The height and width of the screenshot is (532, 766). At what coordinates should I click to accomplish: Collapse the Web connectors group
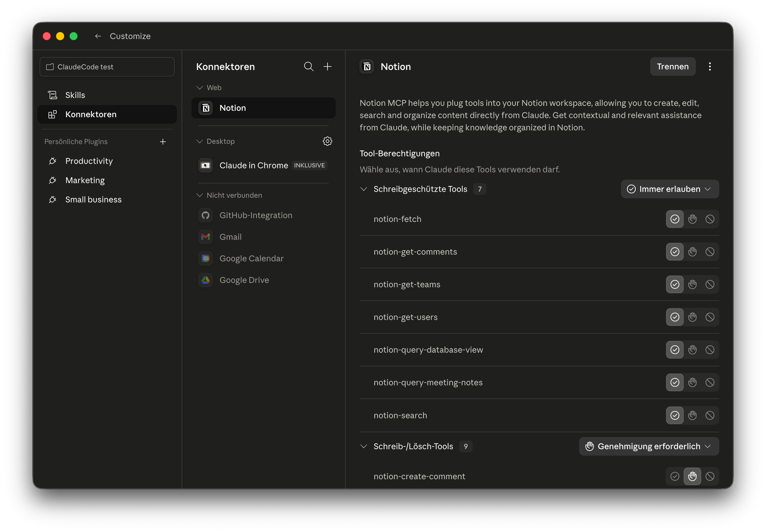(x=200, y=88)
